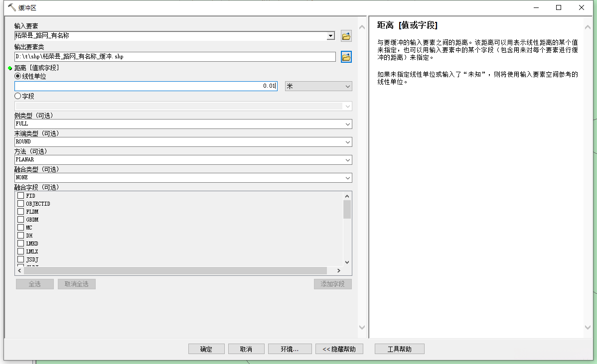Maximize the 缓冲区 window
Viewport: 597px width, 364px height.
point(559,7)
